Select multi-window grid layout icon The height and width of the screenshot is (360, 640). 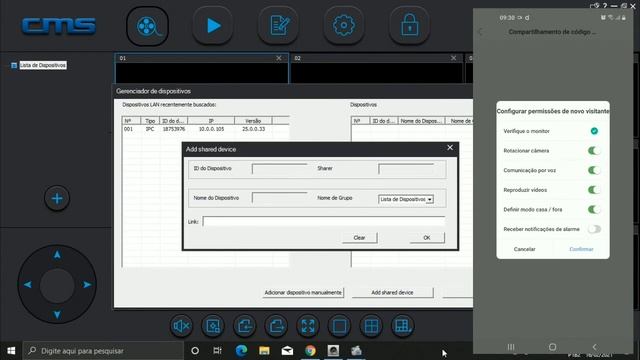402,326
